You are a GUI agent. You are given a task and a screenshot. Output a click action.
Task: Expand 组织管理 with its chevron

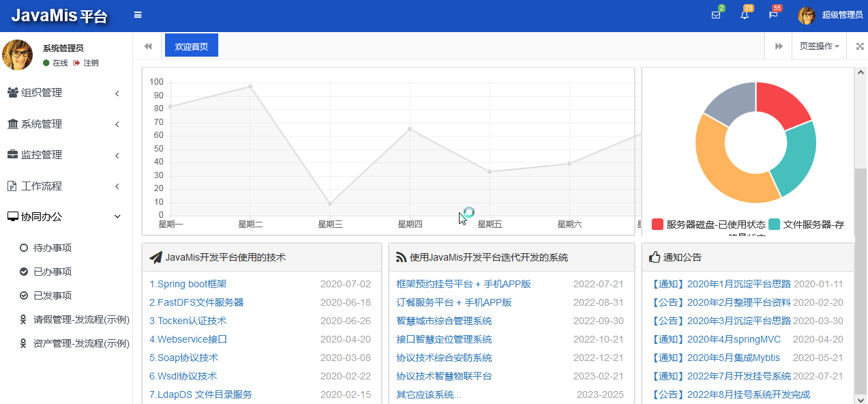click(117, 93)
